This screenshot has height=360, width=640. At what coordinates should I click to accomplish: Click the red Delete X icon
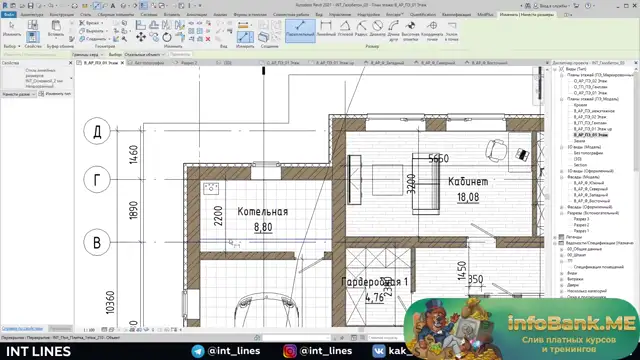(208, 39)
